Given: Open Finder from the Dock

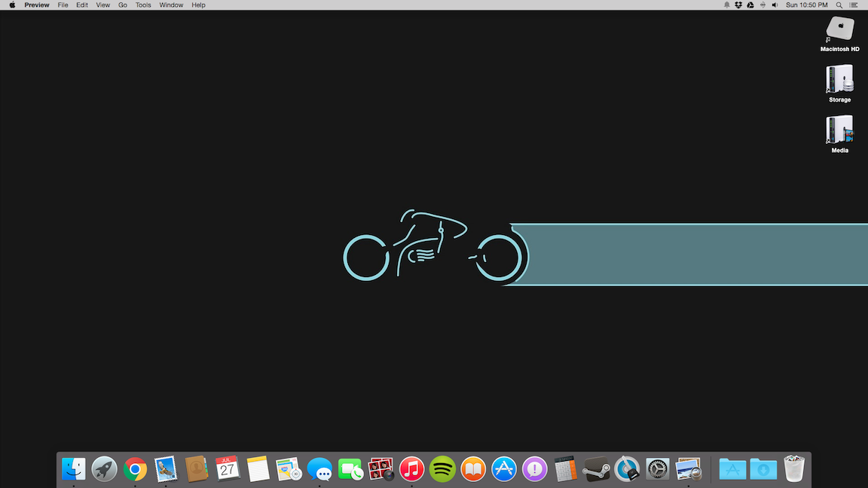Looking at the screenshot, I should [x=74, y=469].
